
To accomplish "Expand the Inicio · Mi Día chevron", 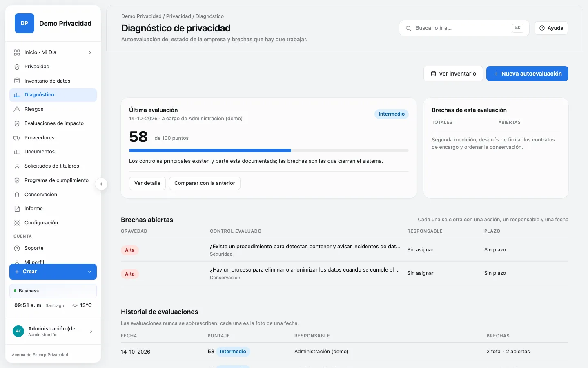I will coord(90,52).
